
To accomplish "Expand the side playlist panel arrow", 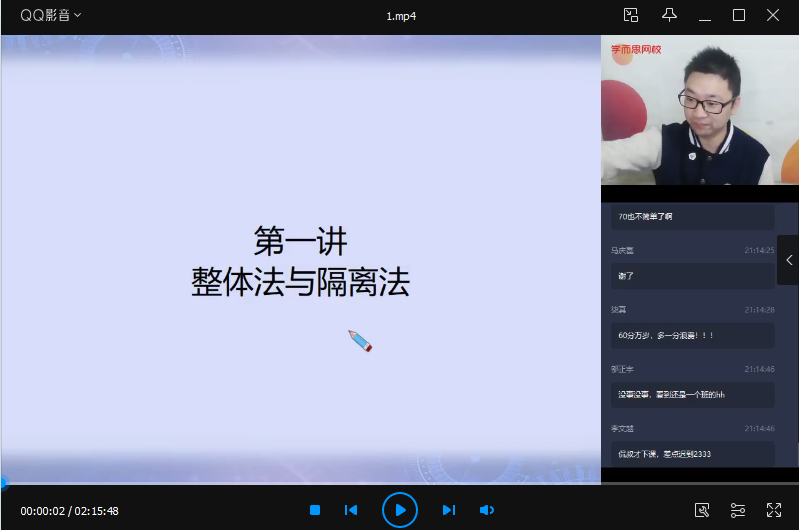I will pyautogui.click(x=788, y=260).
